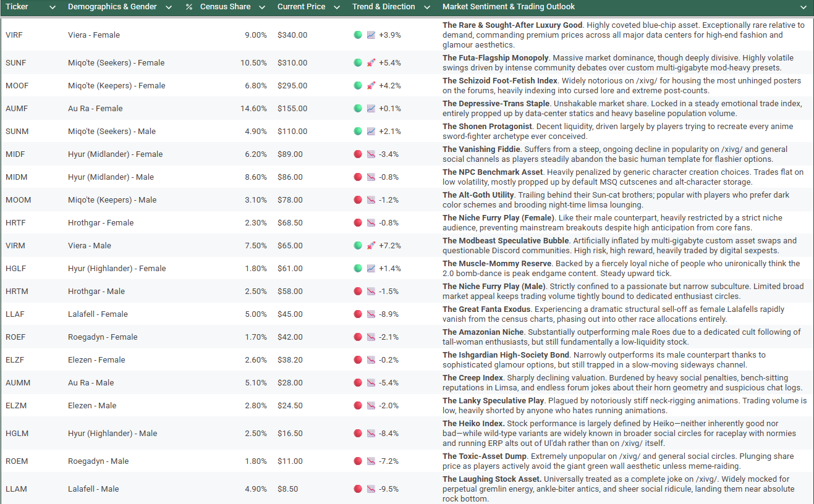Click the green status dot in the VIRF row

click(x=358, y=35)
